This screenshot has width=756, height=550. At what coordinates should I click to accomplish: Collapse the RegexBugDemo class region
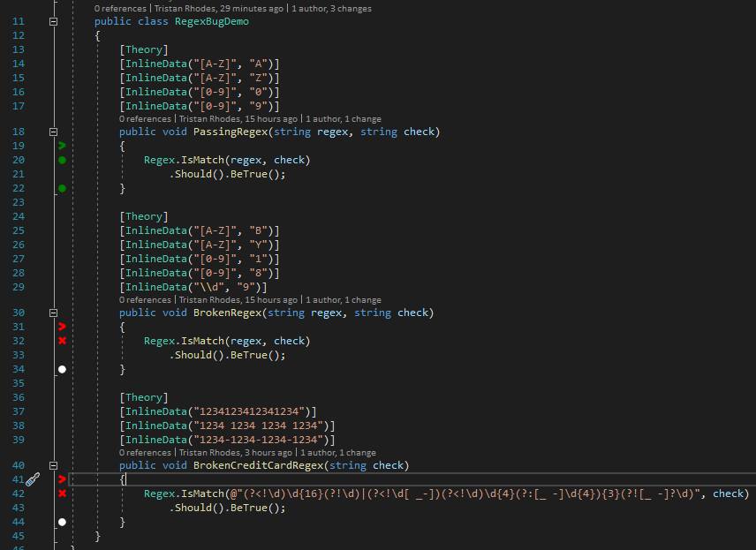(x=53, y=20)
